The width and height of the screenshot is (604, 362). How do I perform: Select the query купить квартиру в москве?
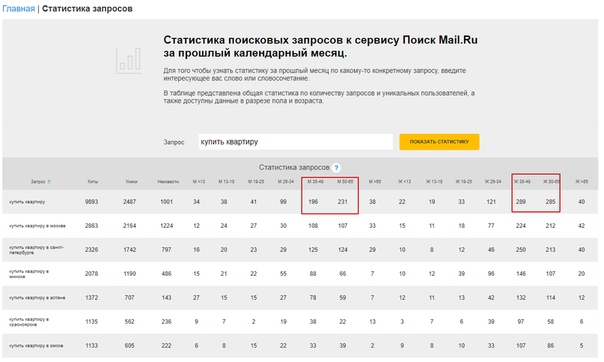(x=37, y=226)
